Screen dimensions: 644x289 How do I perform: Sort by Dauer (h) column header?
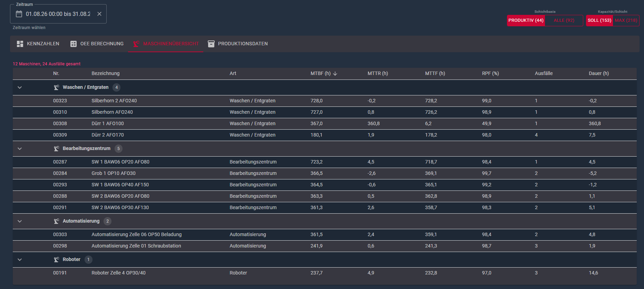coord(599,73)
